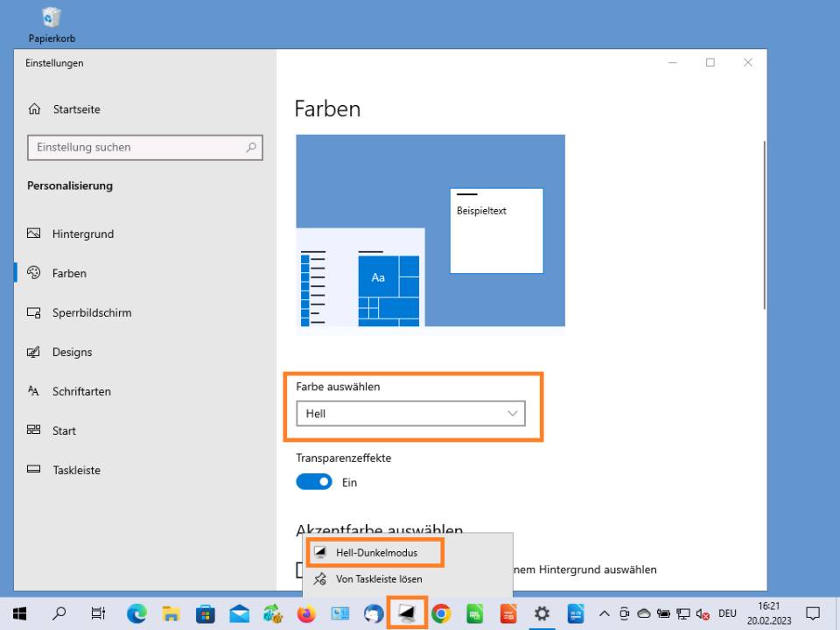Open the Hintergrund settings page
840x630 pixels.
pos(82,234)
